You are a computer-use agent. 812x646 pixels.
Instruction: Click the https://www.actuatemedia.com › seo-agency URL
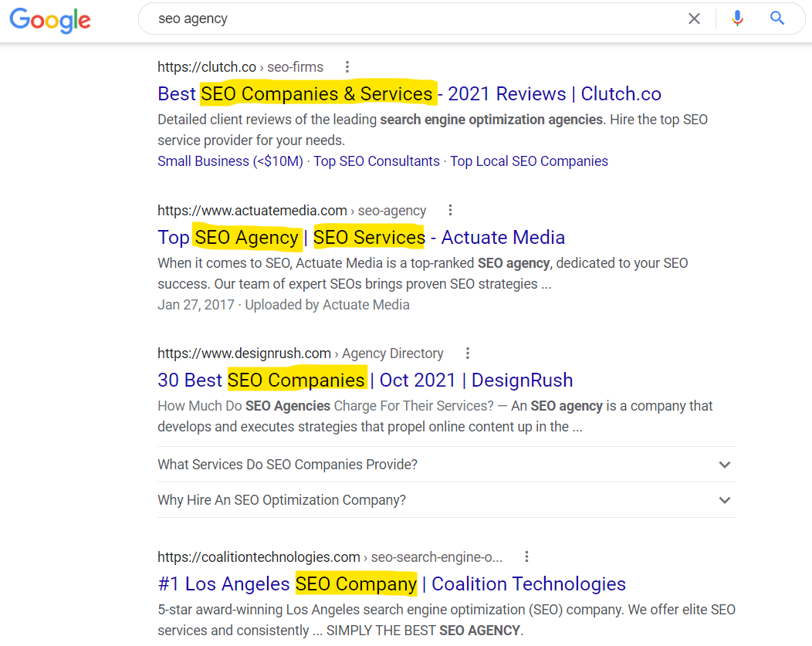(292, 210)
